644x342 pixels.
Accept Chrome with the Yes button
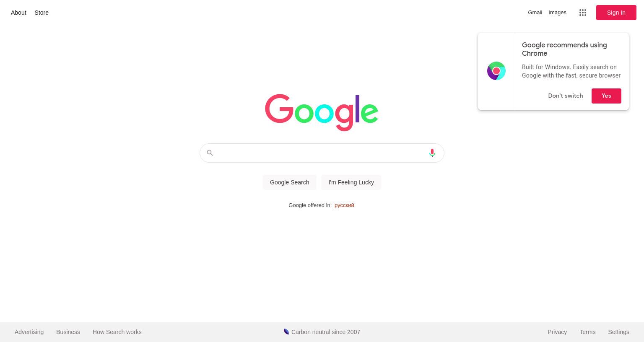click(606, 96)
